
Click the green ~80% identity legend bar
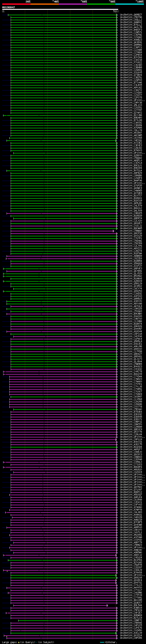click(x=101, y=4)
